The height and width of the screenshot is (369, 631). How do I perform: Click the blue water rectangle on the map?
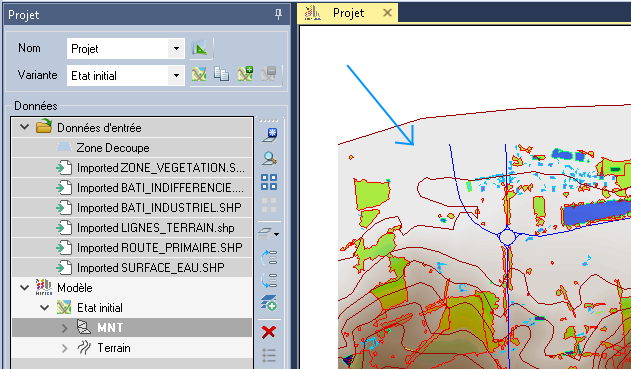[597, 212]
